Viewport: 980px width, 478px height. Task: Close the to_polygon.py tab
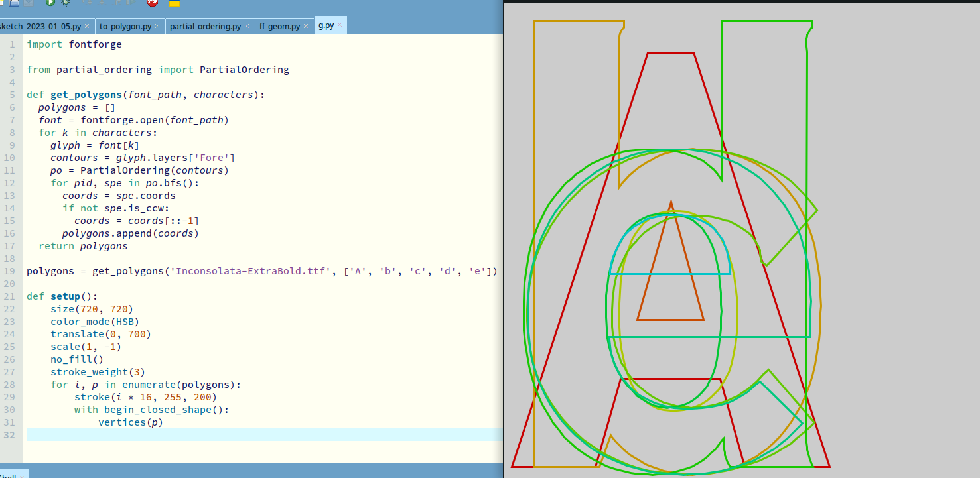pos(157,27)
